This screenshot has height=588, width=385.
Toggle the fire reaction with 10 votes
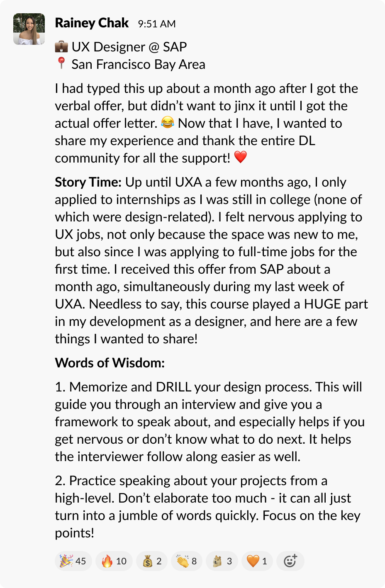pyautogui.click(x=114, y=561)
